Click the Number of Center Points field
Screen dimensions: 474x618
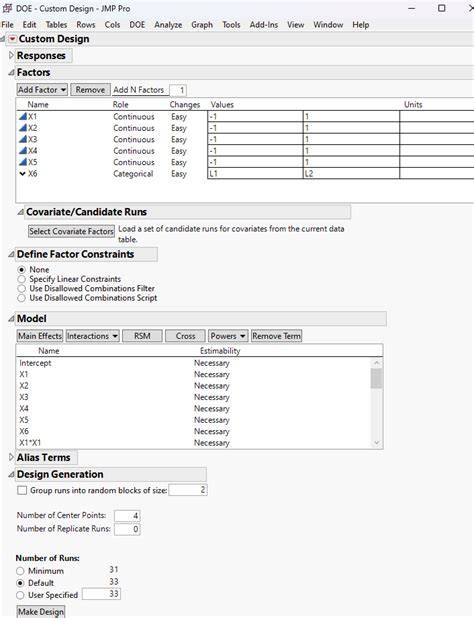click(x=127, y=516)
